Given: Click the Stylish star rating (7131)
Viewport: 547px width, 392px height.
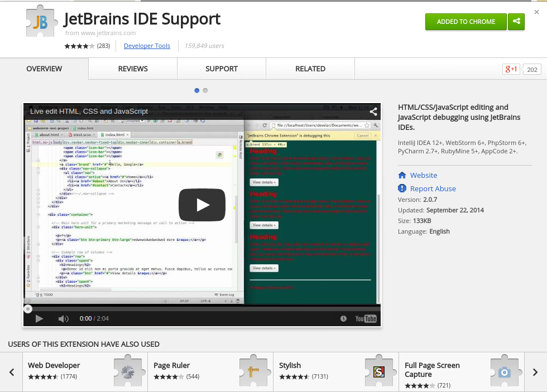Looking at the screenshot, I should click(294, 377).
